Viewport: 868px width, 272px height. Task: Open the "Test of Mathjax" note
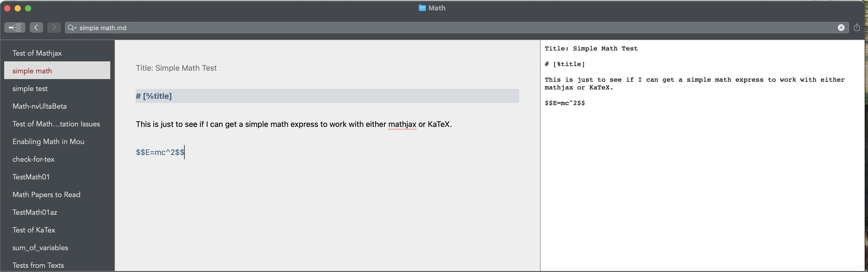click(x=37, y=53)
